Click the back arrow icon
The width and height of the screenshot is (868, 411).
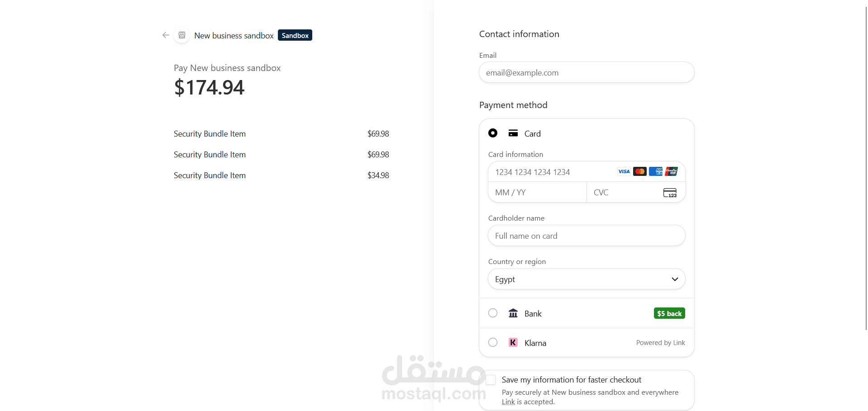[x=166, y=35]
